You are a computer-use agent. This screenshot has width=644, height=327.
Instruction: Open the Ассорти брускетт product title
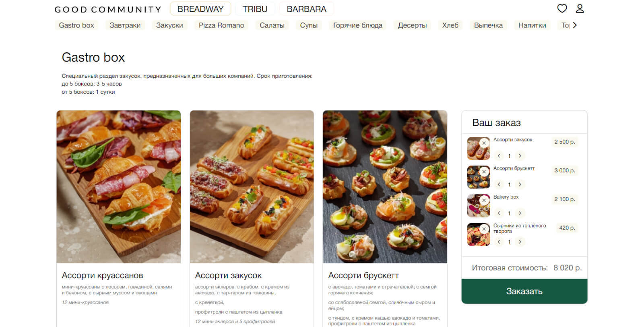coord(363,275)
